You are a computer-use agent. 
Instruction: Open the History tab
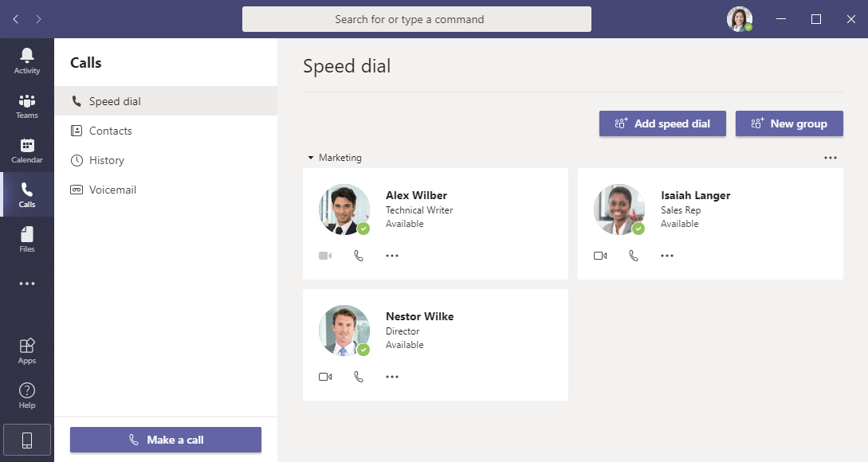(106, 160)
